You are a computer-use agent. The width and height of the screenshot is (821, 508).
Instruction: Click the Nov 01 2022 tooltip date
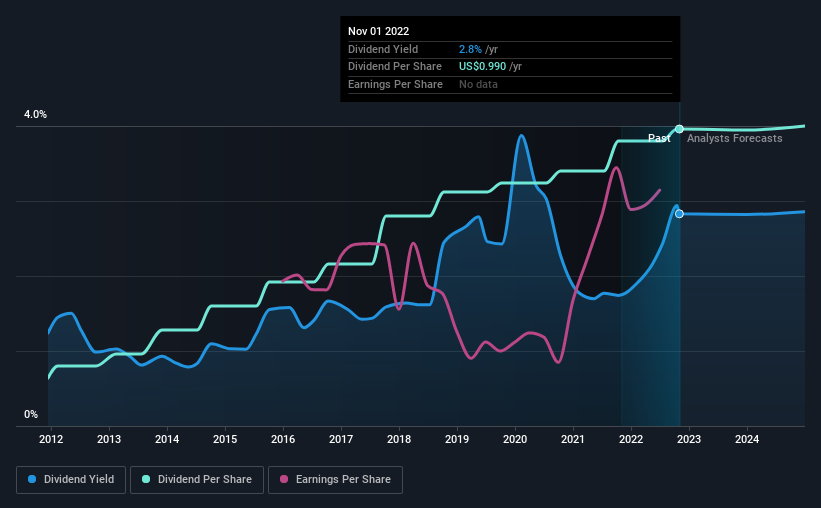point(379,31)
